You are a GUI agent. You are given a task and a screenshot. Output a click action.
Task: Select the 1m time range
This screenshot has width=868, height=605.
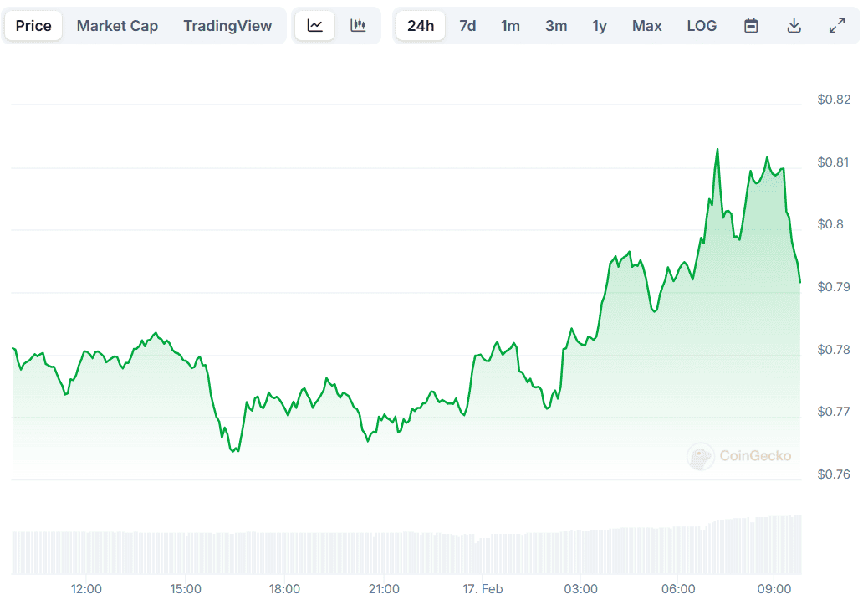coord(510,26)
